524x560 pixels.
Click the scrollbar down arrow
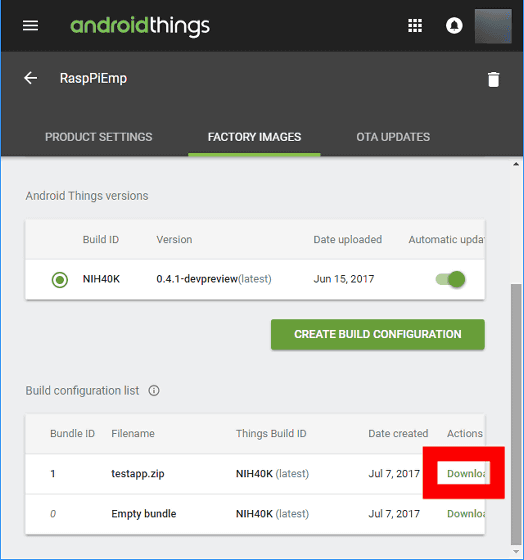click(516, 552)
